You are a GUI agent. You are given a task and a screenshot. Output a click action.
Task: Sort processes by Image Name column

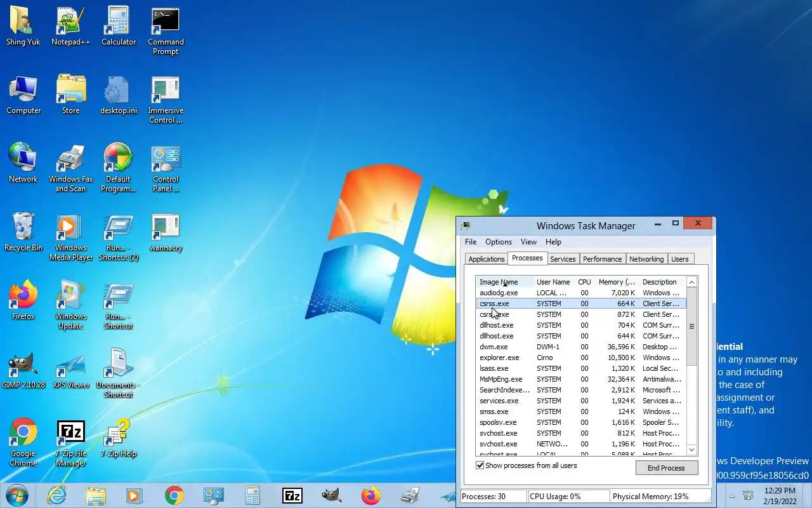tap(504, 282)
